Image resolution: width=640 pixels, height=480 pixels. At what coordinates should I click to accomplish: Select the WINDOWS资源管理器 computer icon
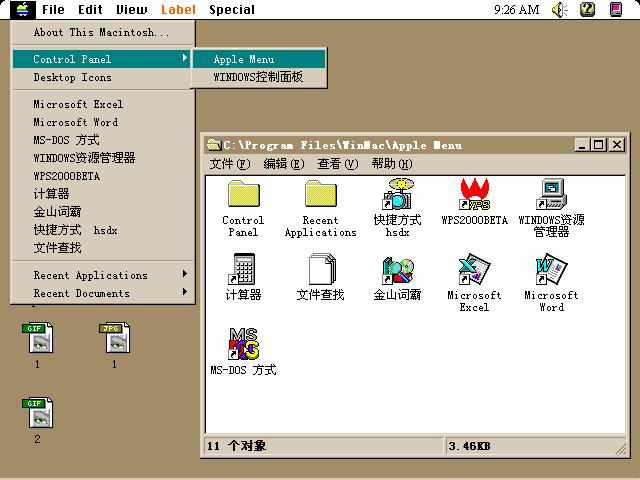tap(551, 194)
